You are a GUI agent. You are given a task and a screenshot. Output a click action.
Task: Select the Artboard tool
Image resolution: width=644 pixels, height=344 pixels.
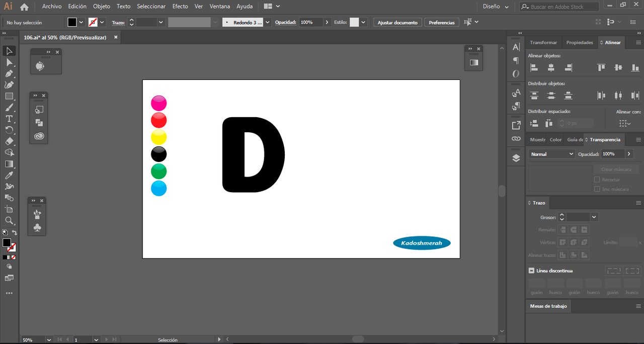point(9,209)
